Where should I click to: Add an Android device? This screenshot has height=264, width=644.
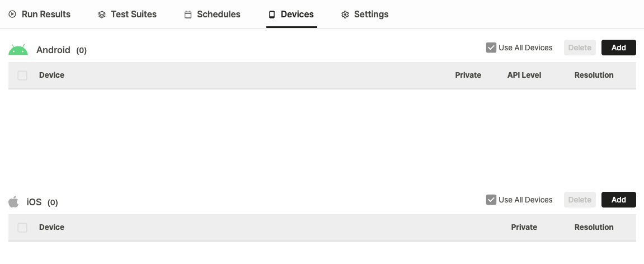[x=618, y=48]
